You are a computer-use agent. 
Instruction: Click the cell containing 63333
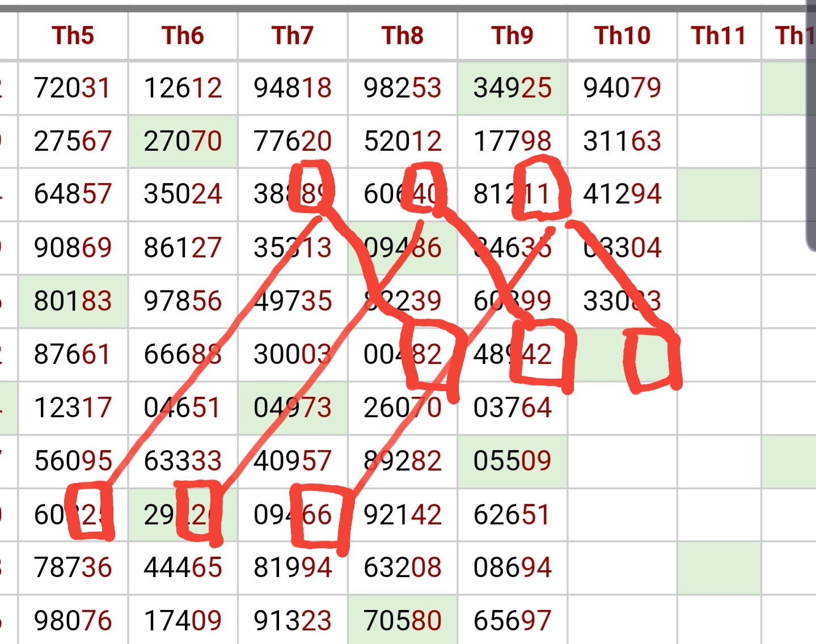coord(183,461)
